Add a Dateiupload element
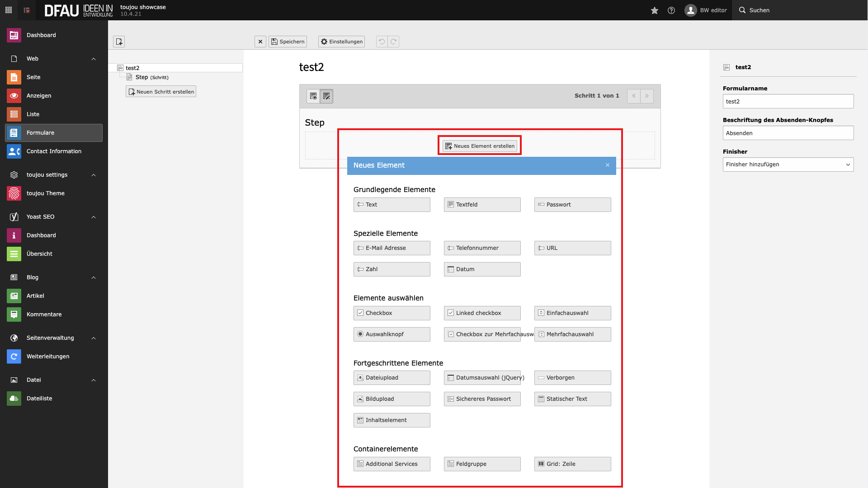The height and width of the screenshot is (488, 868). coord(392,378)
